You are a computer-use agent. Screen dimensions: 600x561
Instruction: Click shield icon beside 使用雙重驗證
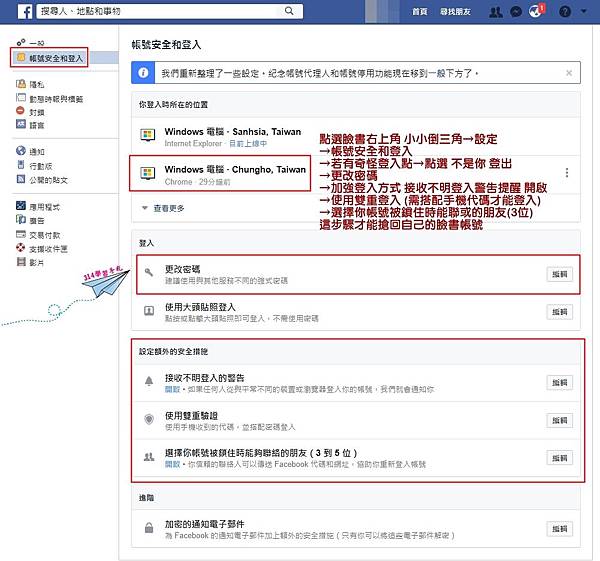149,419
